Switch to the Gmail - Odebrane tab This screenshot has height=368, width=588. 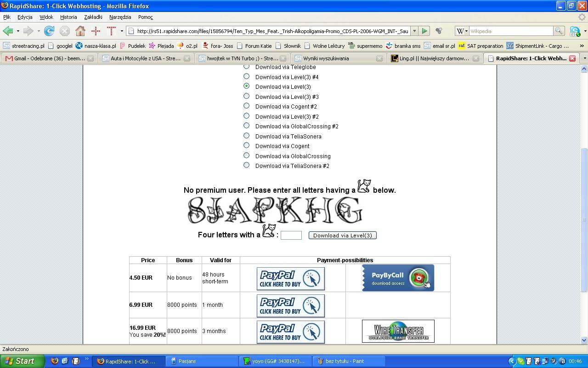[49, 58]
